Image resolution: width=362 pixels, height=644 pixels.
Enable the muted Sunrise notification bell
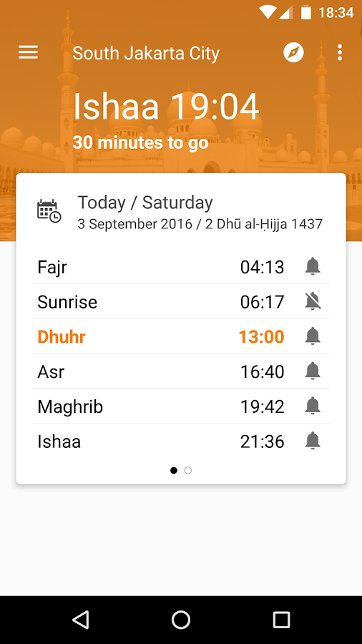point(313,301)
